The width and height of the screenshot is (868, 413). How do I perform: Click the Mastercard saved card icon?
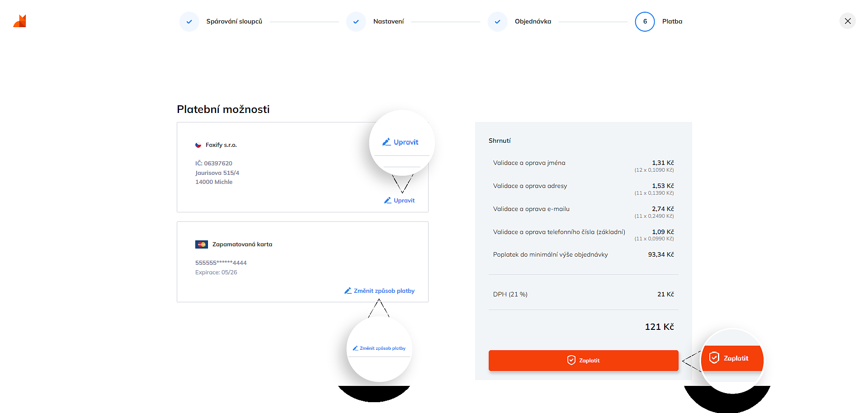(x=202, y=244)
